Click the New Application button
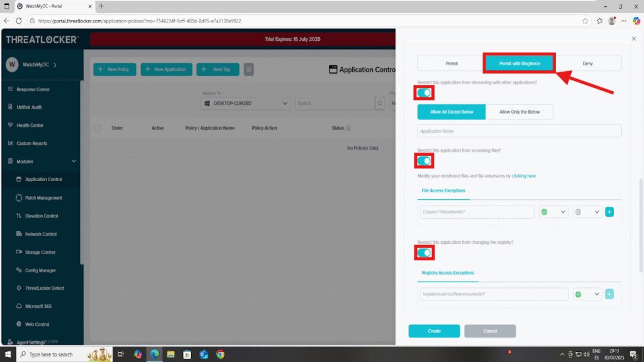Screen dimensions: 644x362 pyautogui.click(x=166, y=69)
